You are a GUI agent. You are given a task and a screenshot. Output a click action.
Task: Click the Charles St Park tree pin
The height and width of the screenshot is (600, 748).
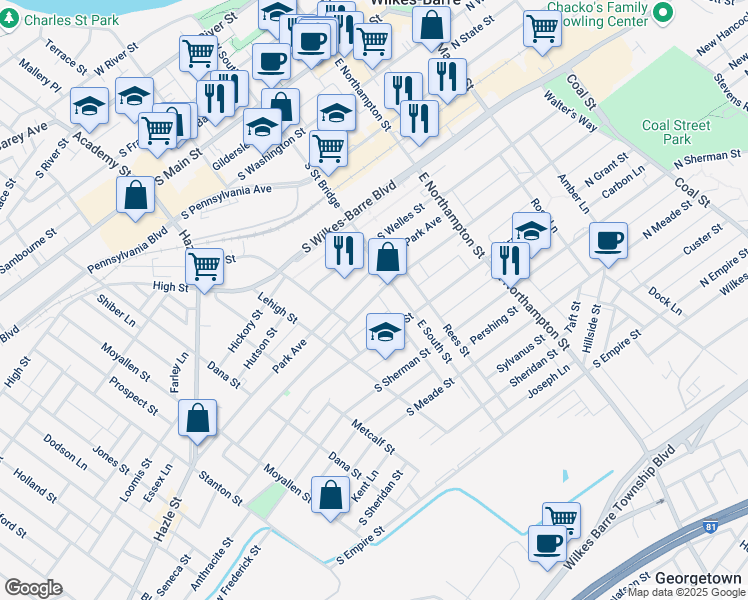click(8, 19)
